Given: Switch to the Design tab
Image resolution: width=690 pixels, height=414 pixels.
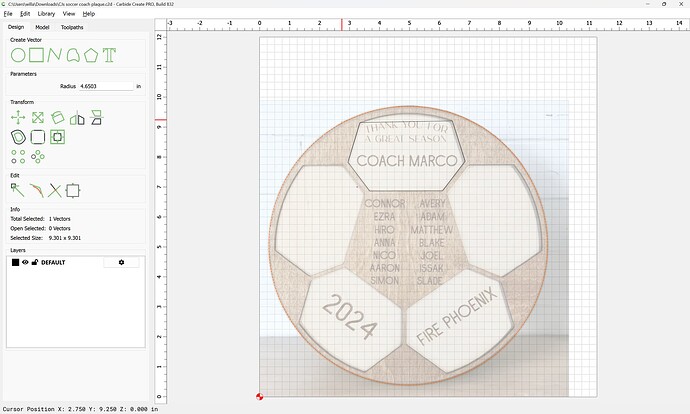Looking at the screenshot, I should (x=16, y=27).
